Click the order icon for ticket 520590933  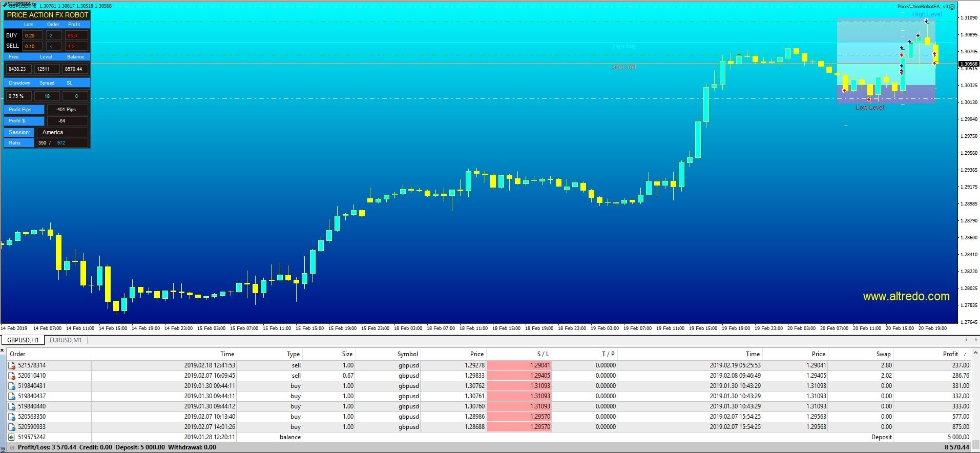(x=12, y=427)
